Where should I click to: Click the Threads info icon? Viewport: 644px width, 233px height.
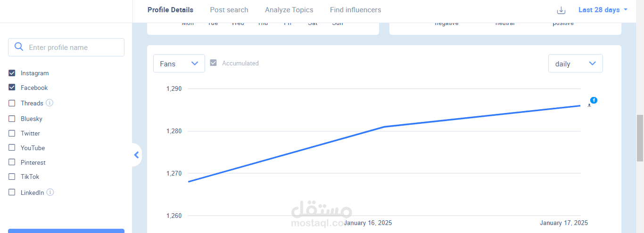click(x=50, y=103)
